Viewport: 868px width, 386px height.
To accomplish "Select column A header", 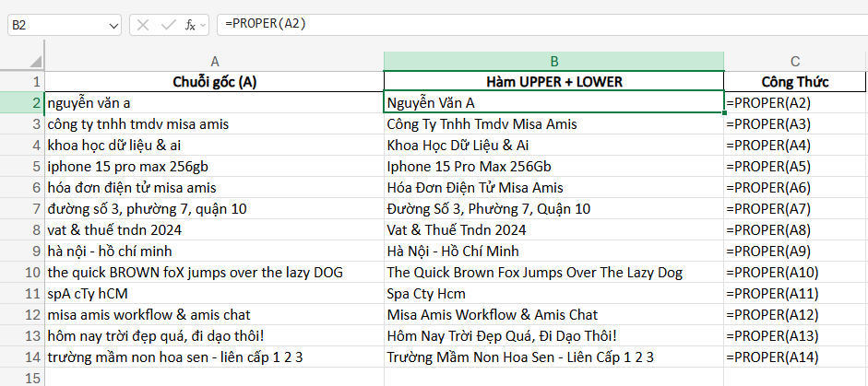I will (214, 61).
